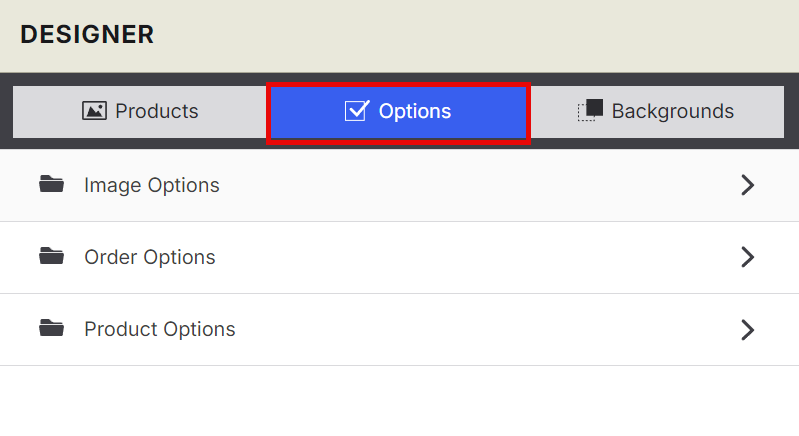Screen dimensions: 799x436
Task: Expand Product Options using its chevron arrow
Action: [747, 330]
